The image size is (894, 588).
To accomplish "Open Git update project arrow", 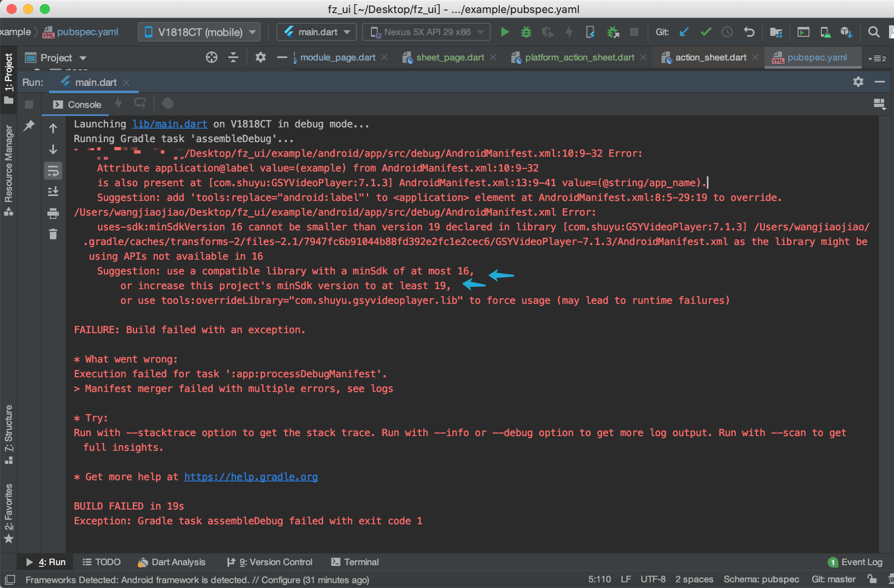I will [684, 32].
